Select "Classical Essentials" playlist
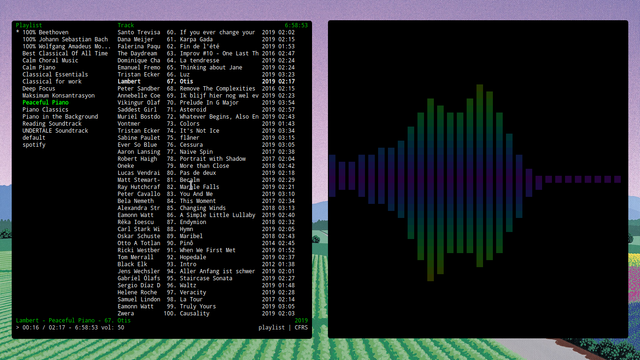 pos(55,74)
